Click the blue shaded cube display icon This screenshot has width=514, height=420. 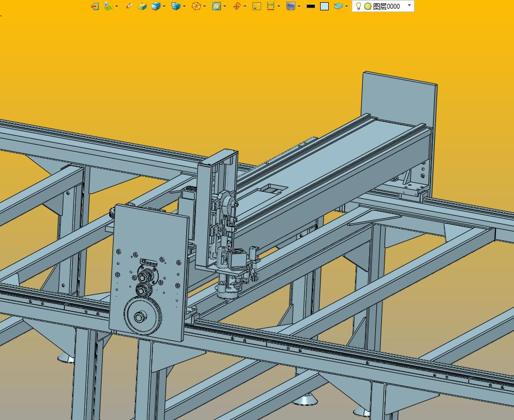(156, 6)
